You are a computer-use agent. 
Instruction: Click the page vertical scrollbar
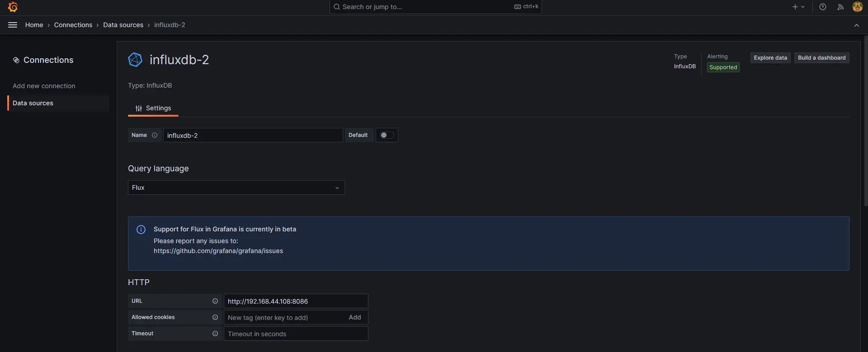coord(865,122)
